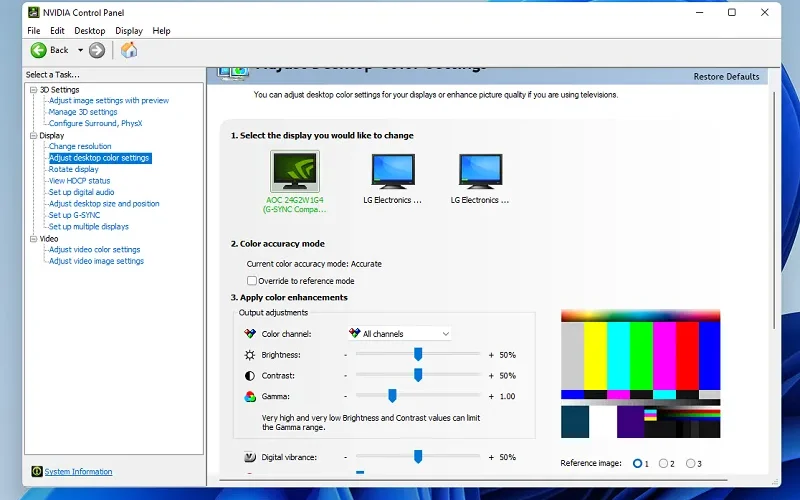Open Rotate display task

click(73, 169)
